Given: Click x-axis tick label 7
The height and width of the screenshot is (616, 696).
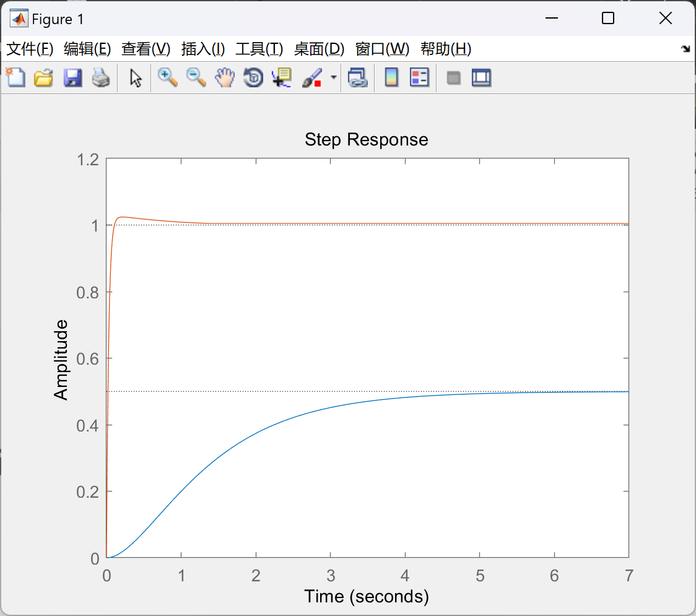Looking at the screenshot, I should click(629, 576).
